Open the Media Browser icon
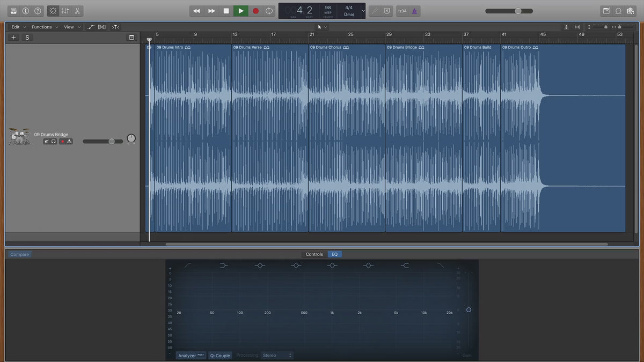Viewport: 644px width, 362px height. pos(631,11)
